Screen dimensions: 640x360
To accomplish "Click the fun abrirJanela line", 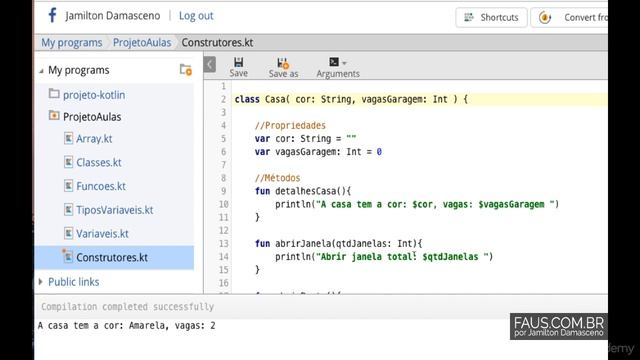I will (x=338, y=244).
